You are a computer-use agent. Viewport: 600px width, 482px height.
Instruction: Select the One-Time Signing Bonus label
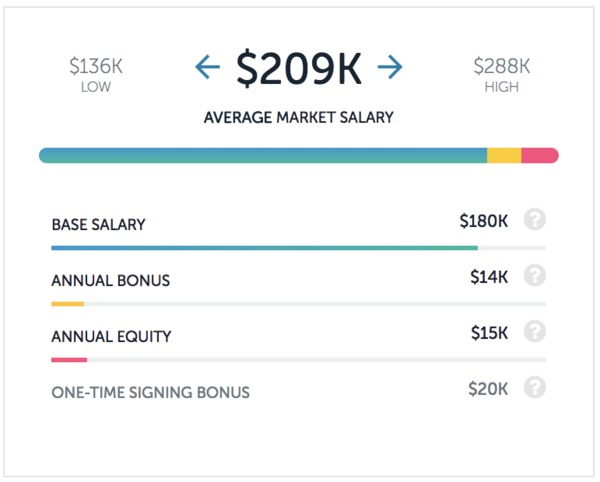click(150, 392)
